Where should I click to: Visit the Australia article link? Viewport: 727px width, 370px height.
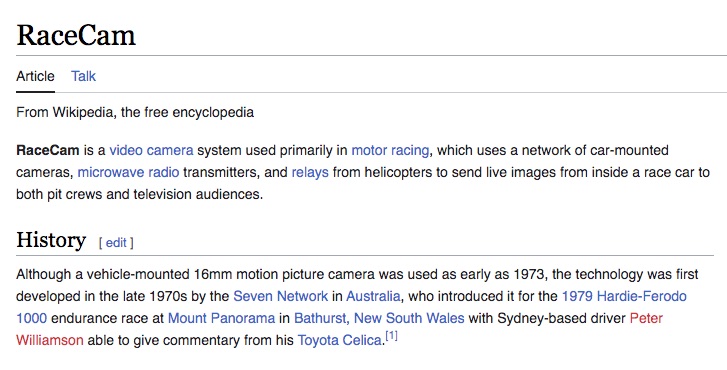(x=373, y=296)
